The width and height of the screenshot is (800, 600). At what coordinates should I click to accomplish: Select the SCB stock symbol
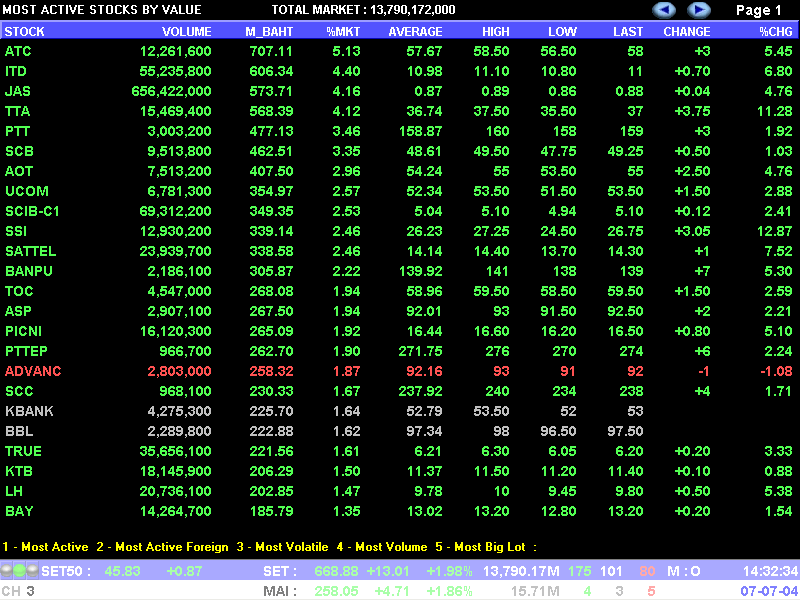coord(19,152)
